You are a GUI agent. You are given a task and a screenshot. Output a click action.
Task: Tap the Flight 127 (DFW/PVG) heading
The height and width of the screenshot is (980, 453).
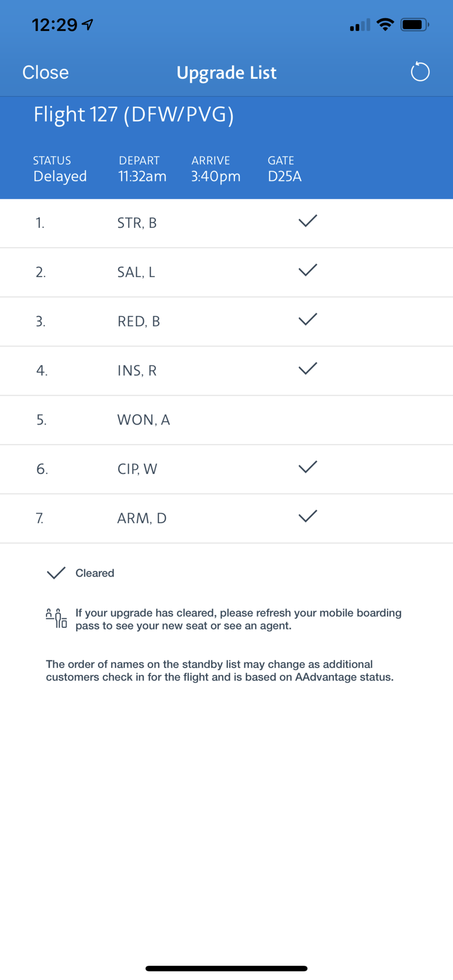133,115
